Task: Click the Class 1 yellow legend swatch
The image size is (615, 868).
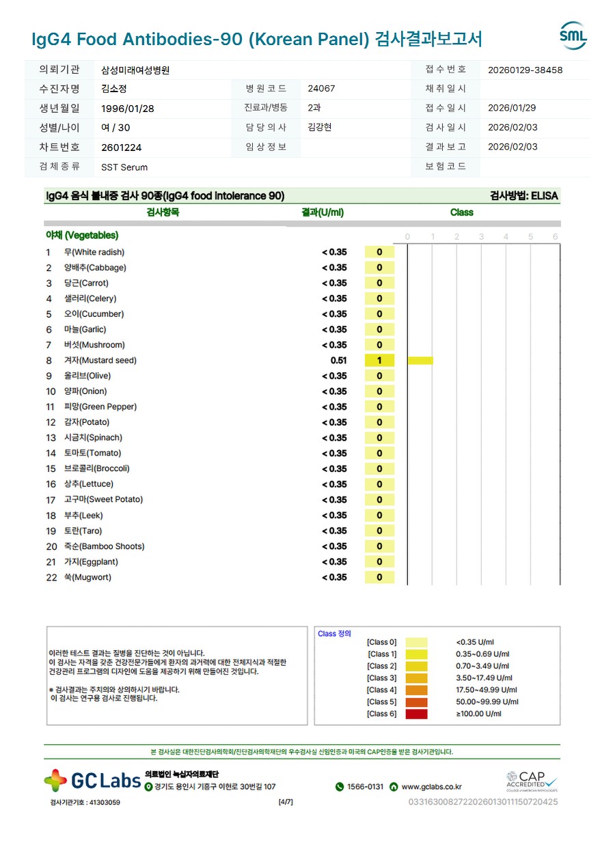Action: (416, 654)
